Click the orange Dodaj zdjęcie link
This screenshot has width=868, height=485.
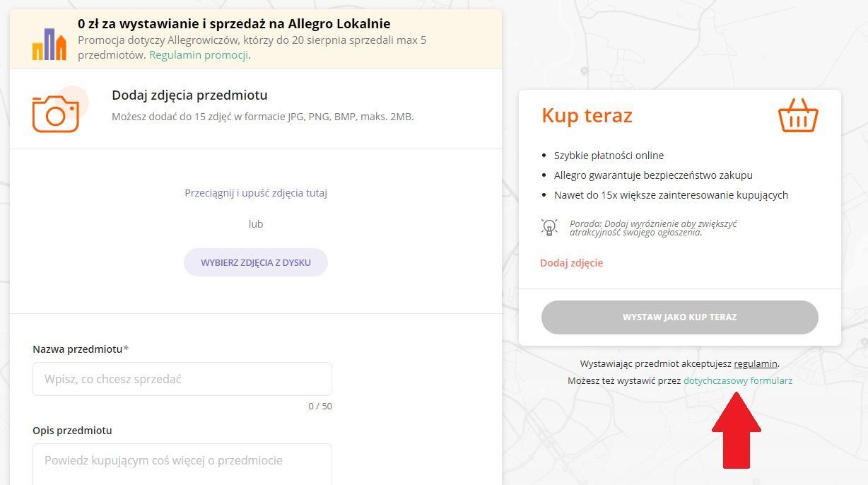pos(571,263)
